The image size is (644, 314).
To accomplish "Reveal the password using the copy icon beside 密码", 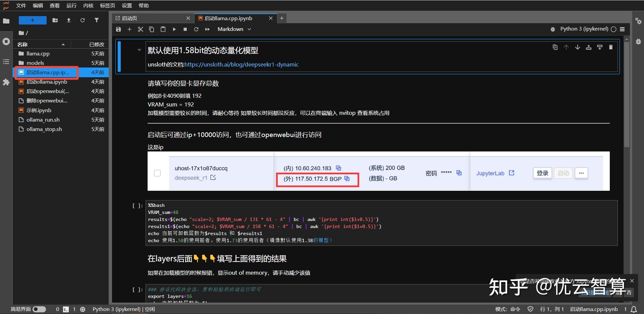I will [459, 173].
